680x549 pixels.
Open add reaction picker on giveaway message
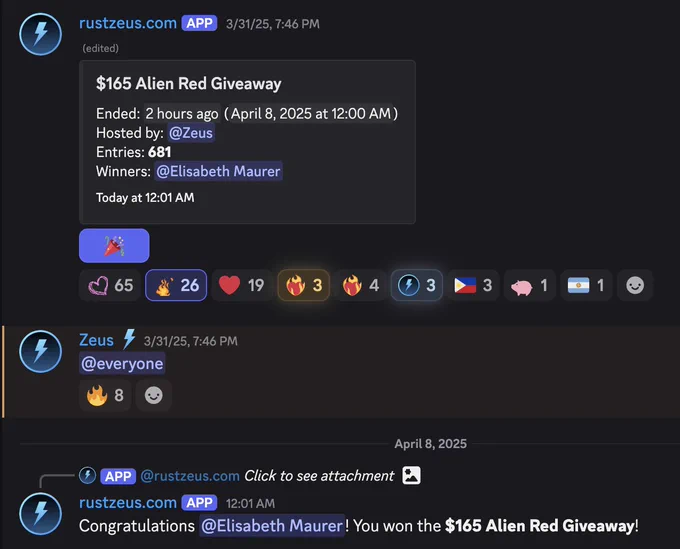pos(635,285)
